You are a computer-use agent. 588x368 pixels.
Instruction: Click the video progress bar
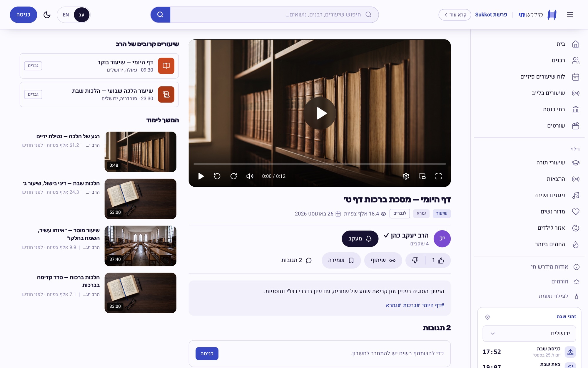click(320, 164)
